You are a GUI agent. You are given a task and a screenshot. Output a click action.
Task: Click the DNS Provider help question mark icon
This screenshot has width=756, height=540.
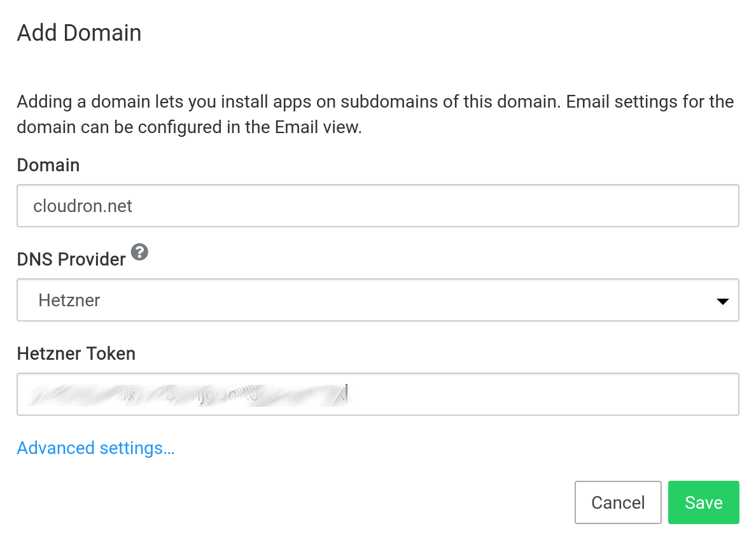(140, 252)
